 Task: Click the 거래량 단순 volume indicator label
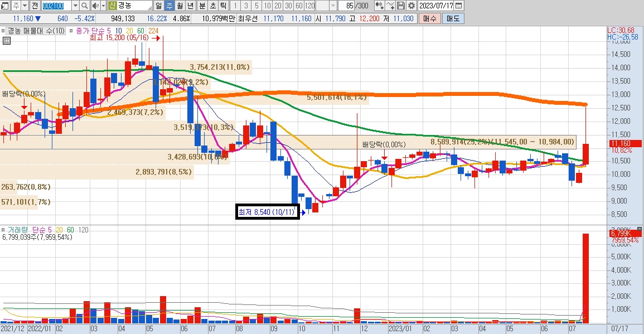26,230
